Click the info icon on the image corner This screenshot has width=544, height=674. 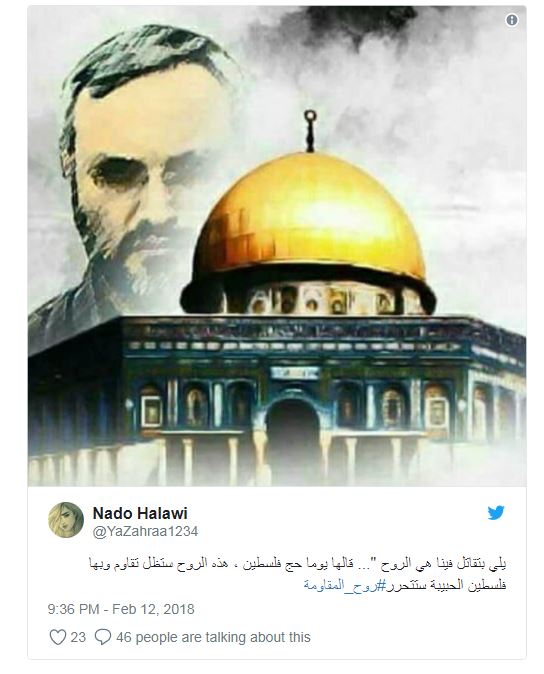(x=511, y=20)
